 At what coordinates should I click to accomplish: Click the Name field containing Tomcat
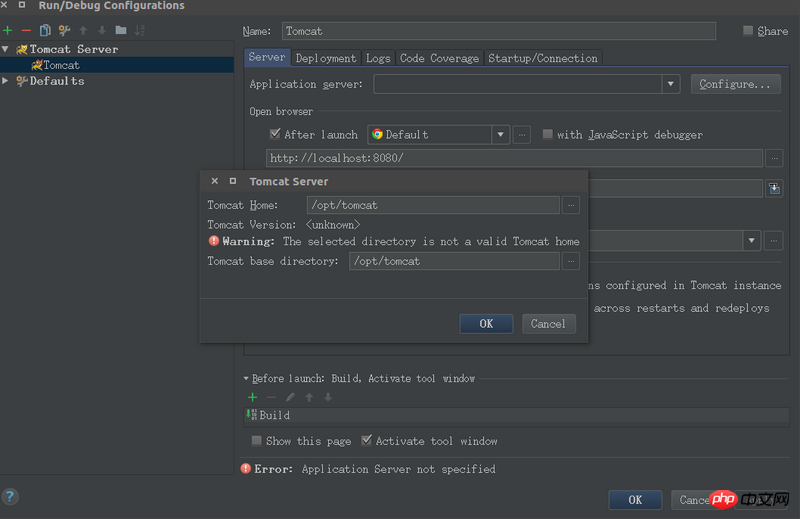pyautogui.click(x=498, y=31)
